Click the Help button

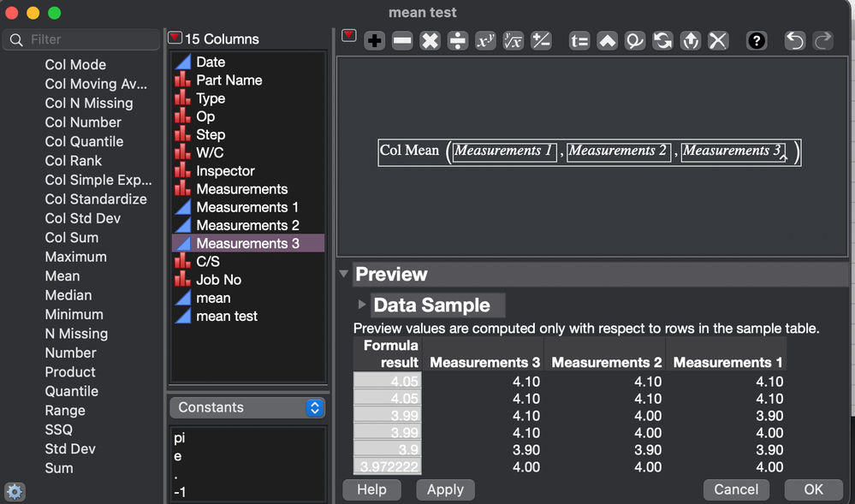click(x=372, y=489)
